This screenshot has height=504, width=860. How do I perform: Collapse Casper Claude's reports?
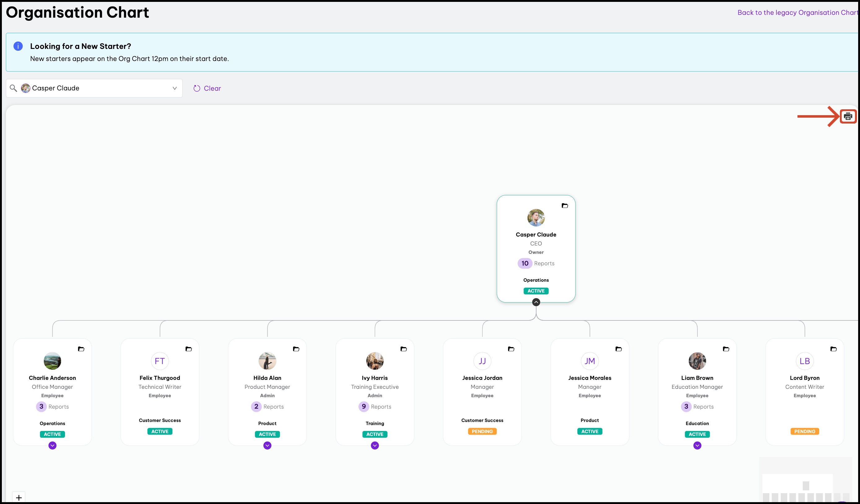pyautogui.click(x=536, y=302)
